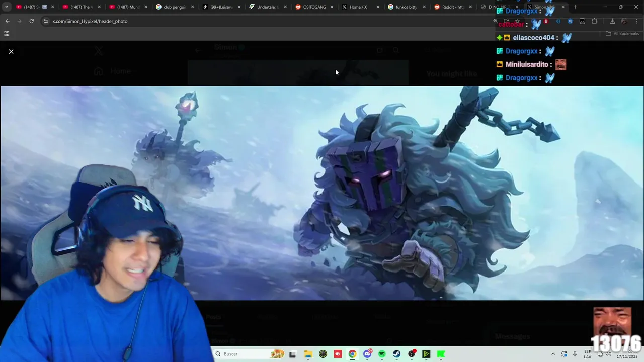Open the tab search dropdown arrow
This screenshot has width=644, height=362.
coord(7,7)
